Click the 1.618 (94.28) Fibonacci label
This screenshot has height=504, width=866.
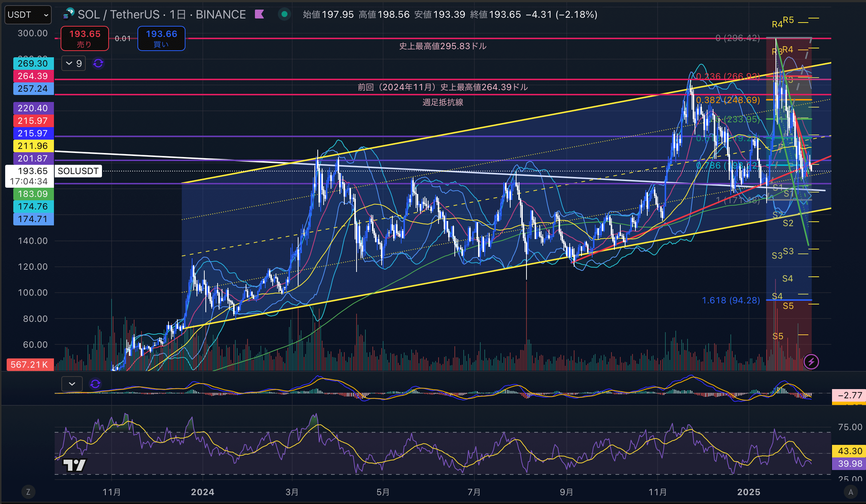click(x=731, y=300)
